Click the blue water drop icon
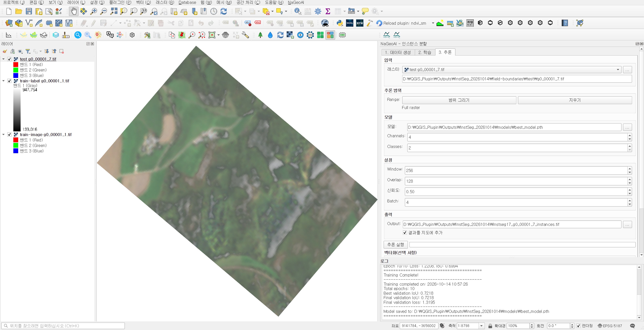 [x=270, y=35]
